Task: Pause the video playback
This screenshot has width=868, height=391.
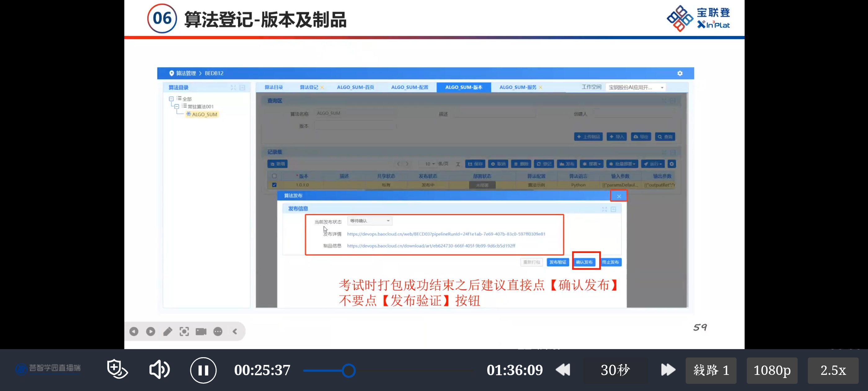Action: click(203, 370)
